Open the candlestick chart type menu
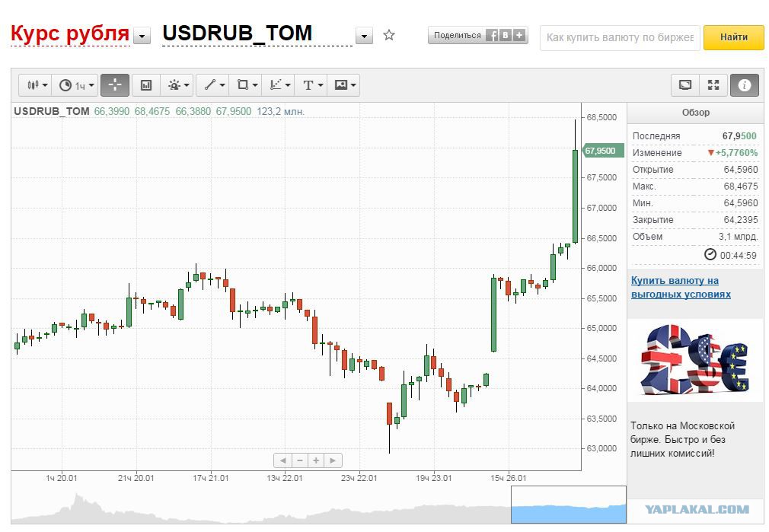Viewport: 769px width, 532px height. [x=37, y=85]
